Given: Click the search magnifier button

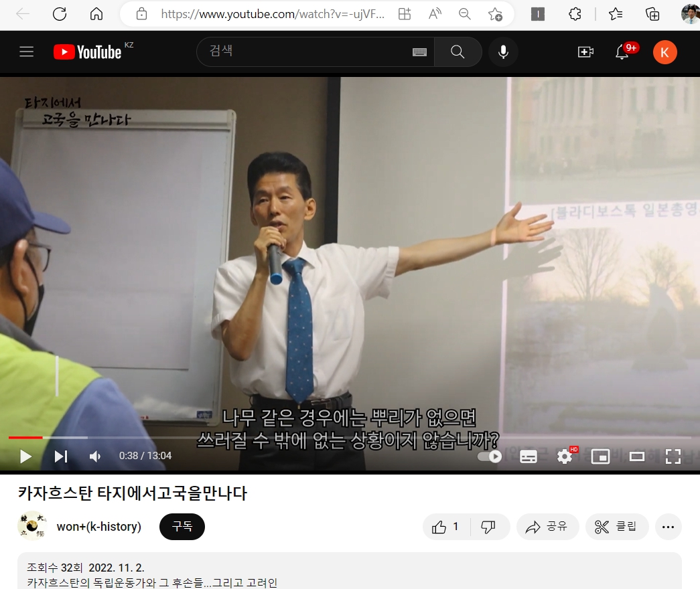Looking at the screenshot, I should [x=458, y=52].
